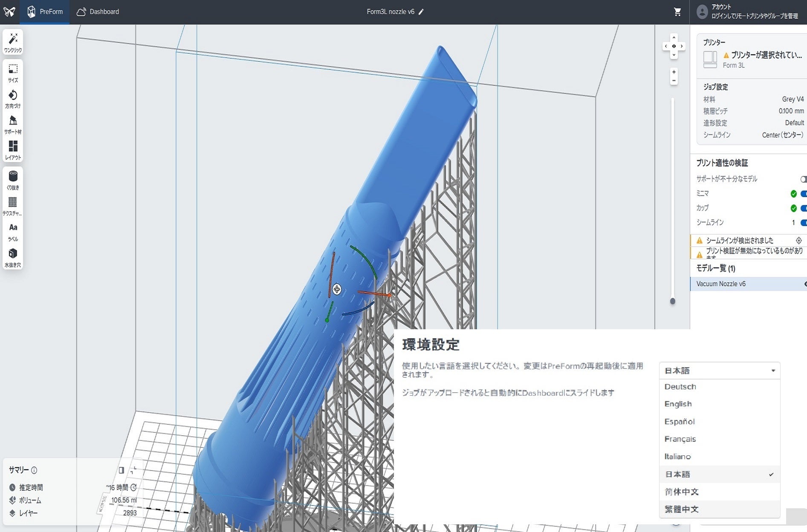
Task: Choose English from the language list
Action: pyautogui.click(x=720, y=404)
